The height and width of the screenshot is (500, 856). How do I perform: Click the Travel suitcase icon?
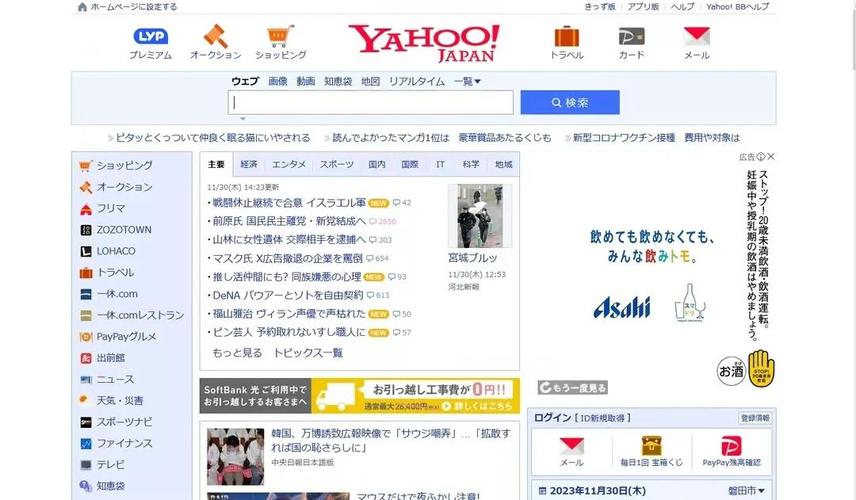[x=566, y=37]
